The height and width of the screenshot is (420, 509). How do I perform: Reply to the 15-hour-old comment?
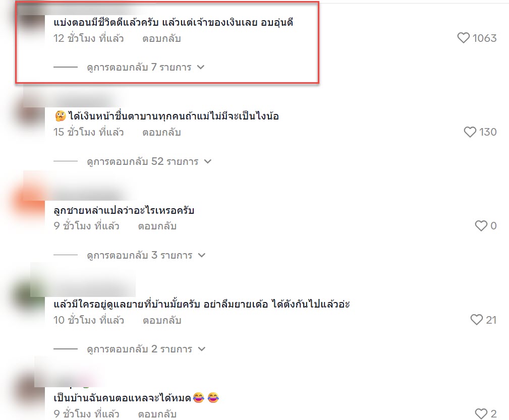[161, 133]
